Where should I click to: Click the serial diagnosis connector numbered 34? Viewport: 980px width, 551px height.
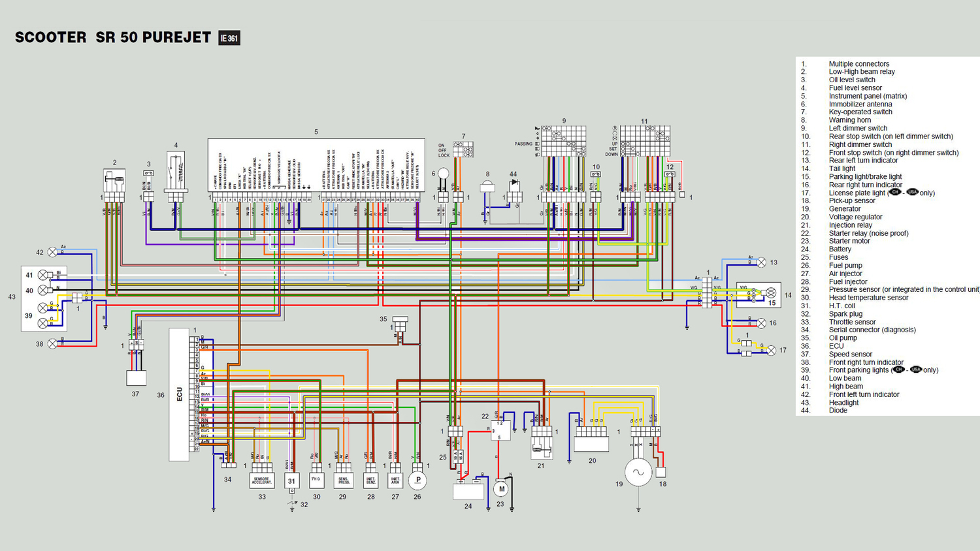[x=228, y=465]
